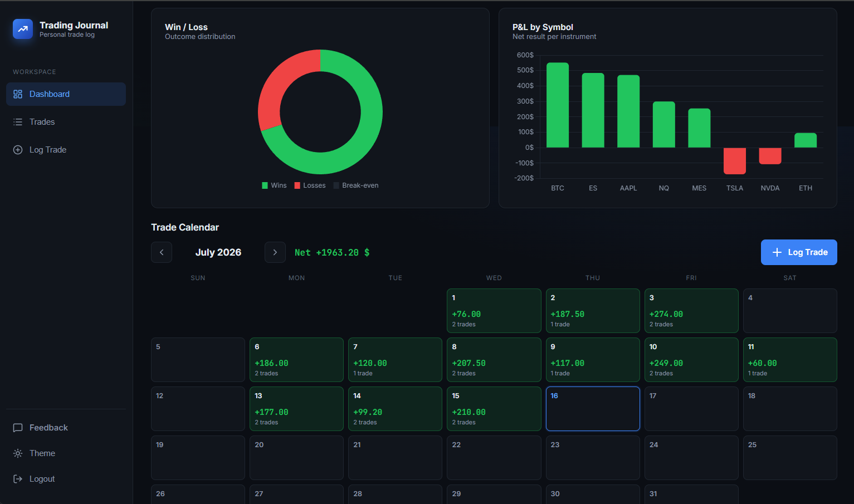This screenshot has height=504, width=854.
Task: Click the Net +1963.20 $ monthly total
Action: pyautogui.click(x=332, y=252)
